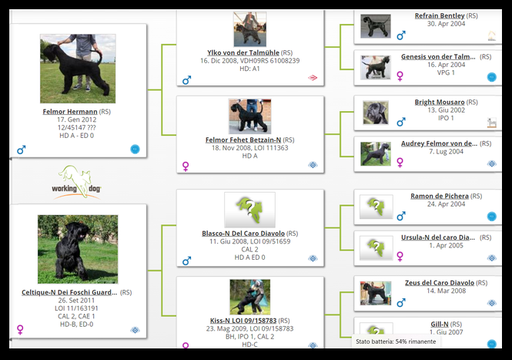
Task: Click the Kiss-N dog photo
Action: 250,297
